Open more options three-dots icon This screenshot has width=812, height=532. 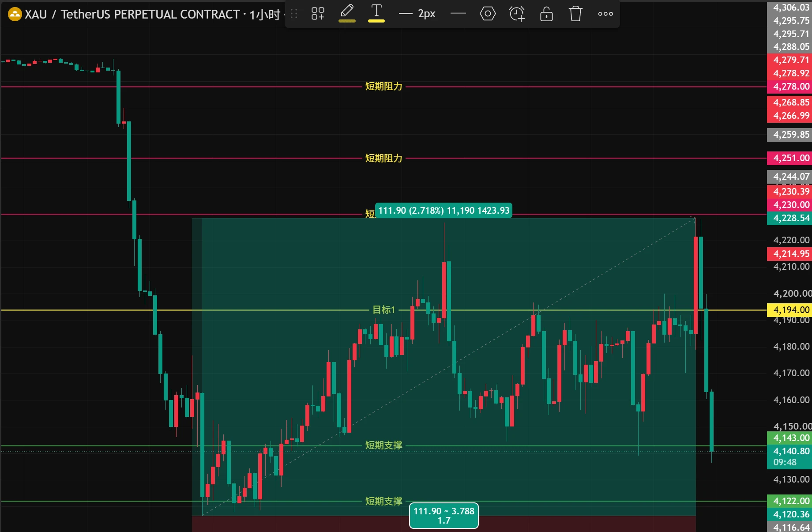605,14
